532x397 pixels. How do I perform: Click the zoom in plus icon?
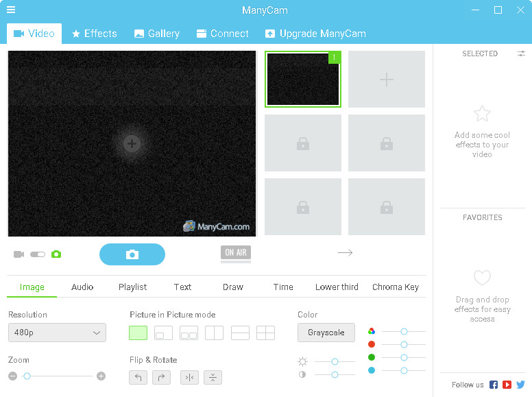pos(101,376)
